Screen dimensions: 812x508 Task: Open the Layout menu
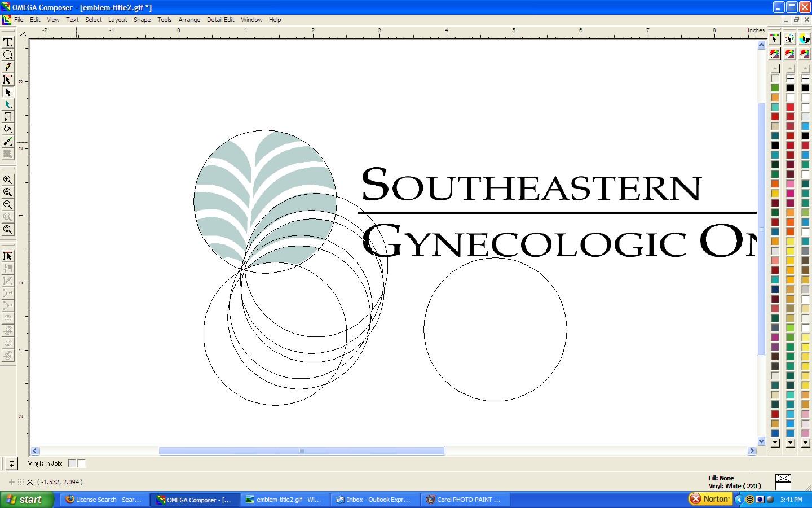118,20
